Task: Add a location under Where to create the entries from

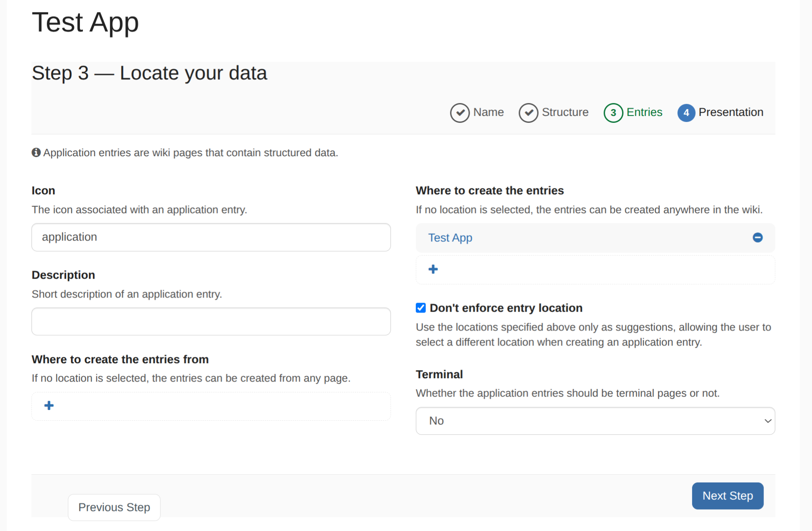Action: [x=49, y=406]
